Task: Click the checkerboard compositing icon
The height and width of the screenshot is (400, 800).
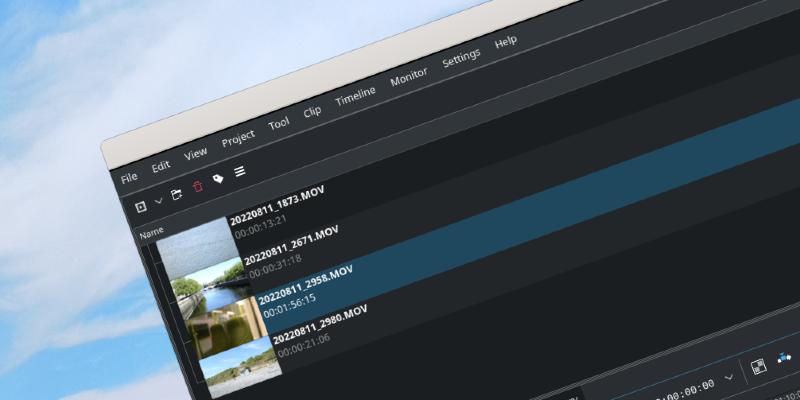Action: [759, 366]
